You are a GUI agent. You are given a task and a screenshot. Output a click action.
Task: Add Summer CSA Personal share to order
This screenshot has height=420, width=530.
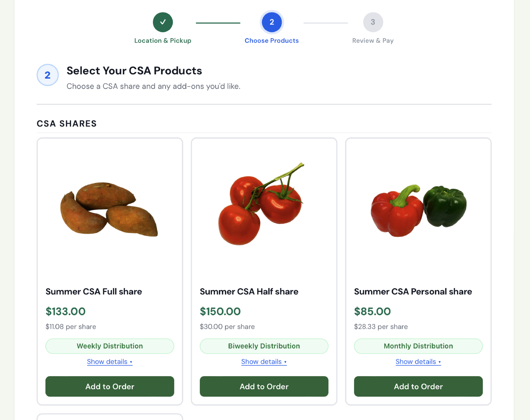[x=418, y=387]
